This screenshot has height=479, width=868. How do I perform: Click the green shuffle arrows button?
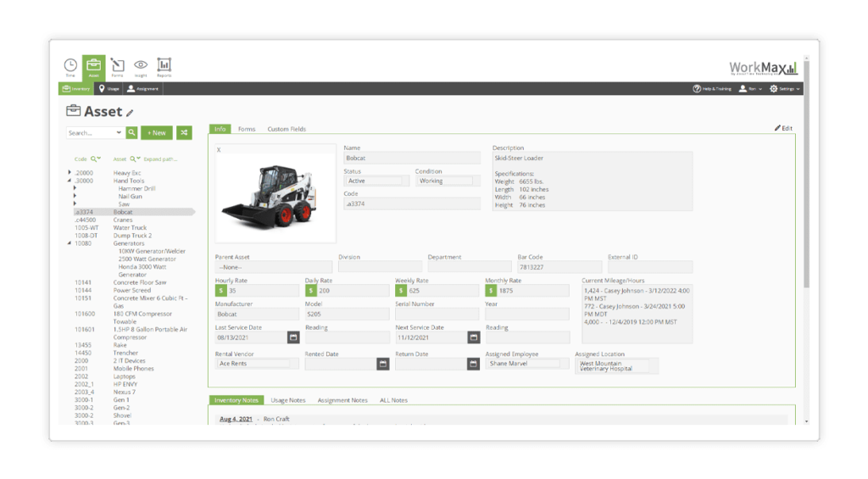184,133
